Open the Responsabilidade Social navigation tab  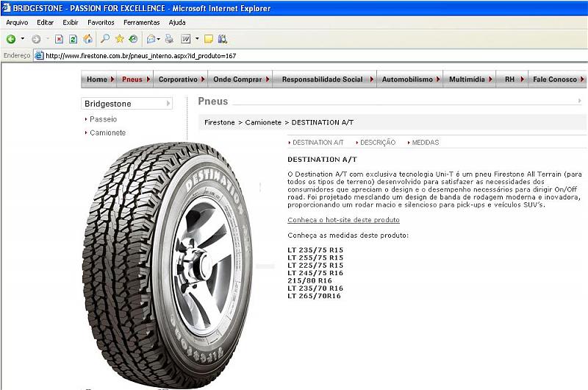tap(325, 79)
